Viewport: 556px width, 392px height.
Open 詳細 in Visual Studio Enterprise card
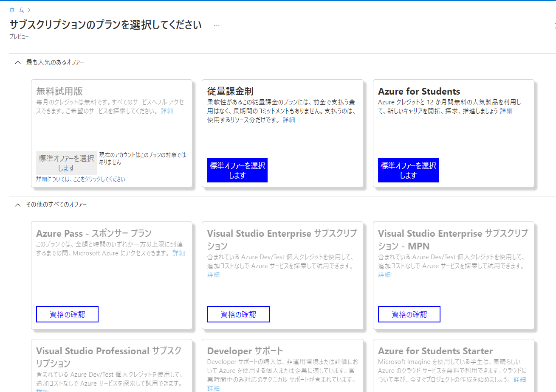click(213, 274)
